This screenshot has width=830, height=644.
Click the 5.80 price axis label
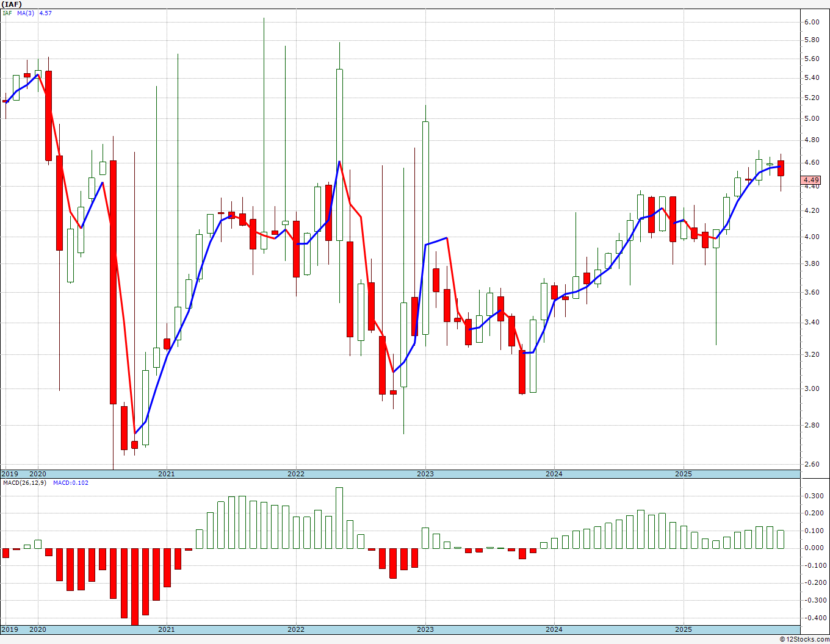tap(812, 40)
